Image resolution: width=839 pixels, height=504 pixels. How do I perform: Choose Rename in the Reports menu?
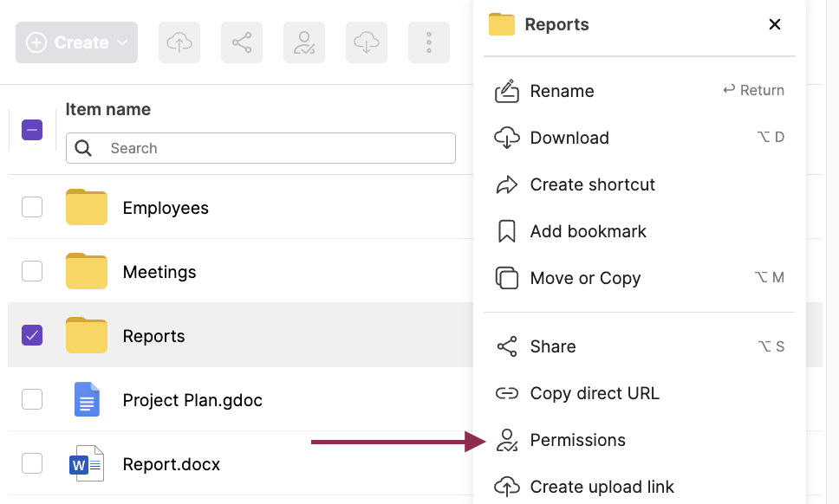[x=562, y=91]
